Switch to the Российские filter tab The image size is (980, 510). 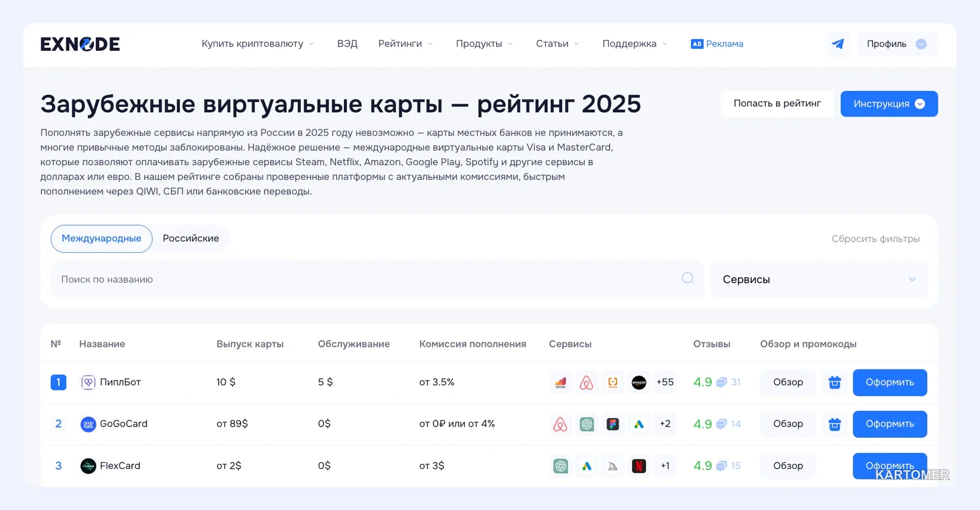click(191, 239)
